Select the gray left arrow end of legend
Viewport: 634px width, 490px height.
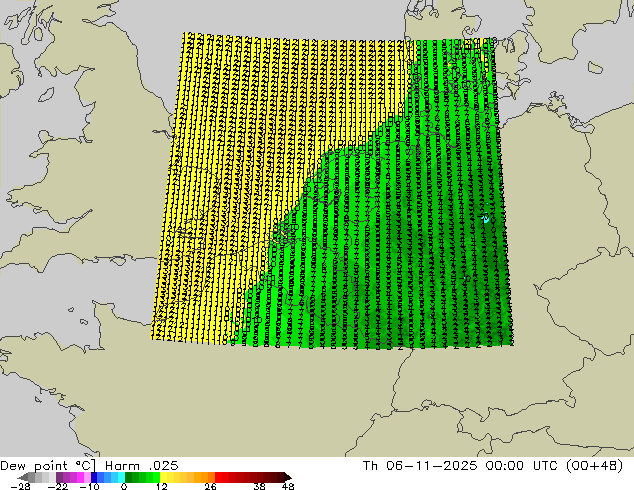[23, 477]
